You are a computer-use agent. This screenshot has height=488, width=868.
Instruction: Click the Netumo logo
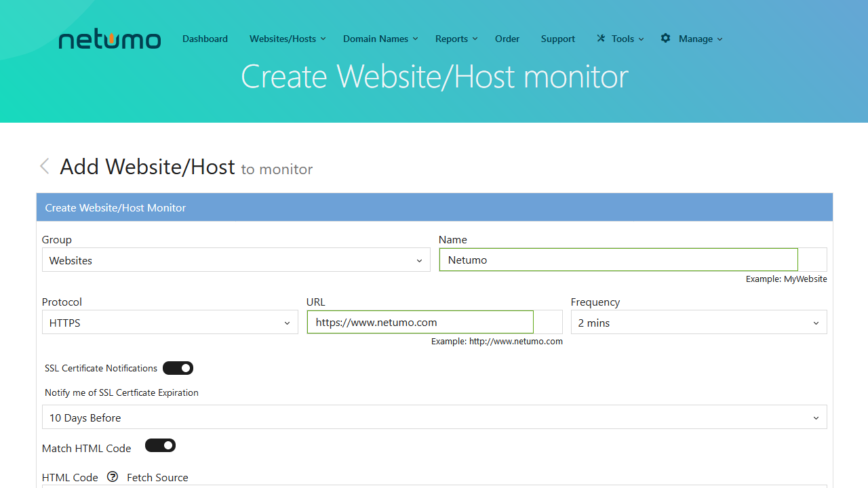coord(110,39)
